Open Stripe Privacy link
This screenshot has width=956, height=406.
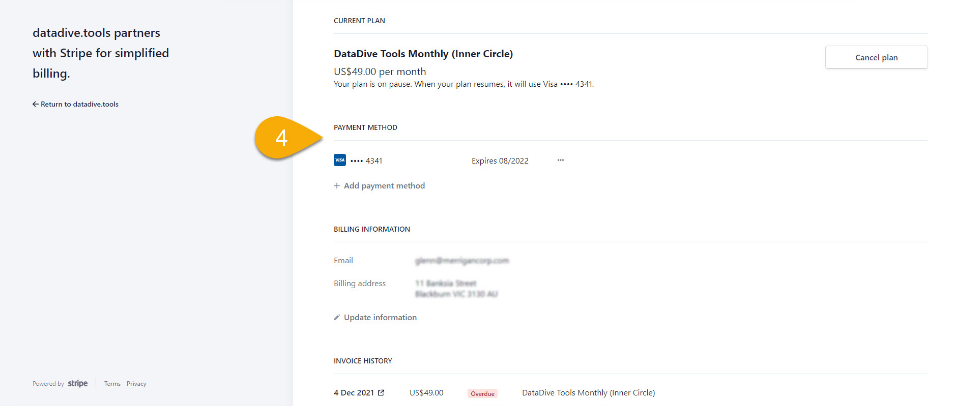point(137,384)
